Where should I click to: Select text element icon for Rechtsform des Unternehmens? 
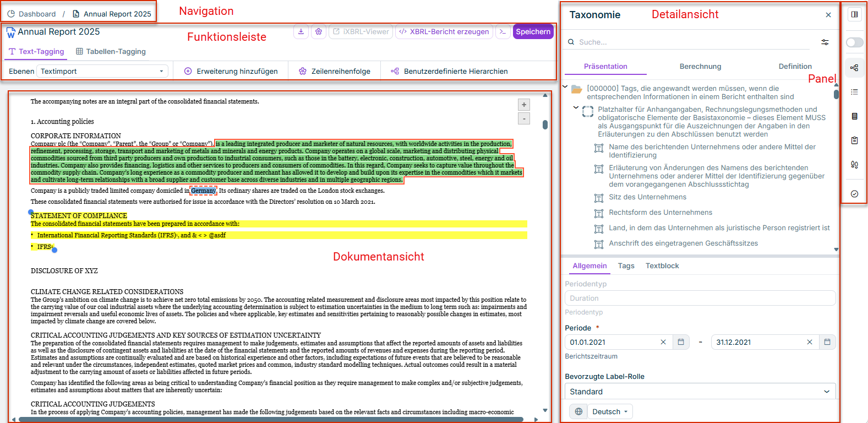(x=599, y=213)
